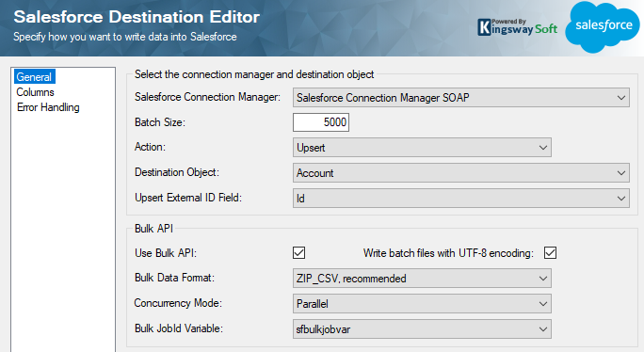Open Salesforce Connection Manager dropdown
The height and width of the screenshot is (352, 644).
[x=460, y=98]
